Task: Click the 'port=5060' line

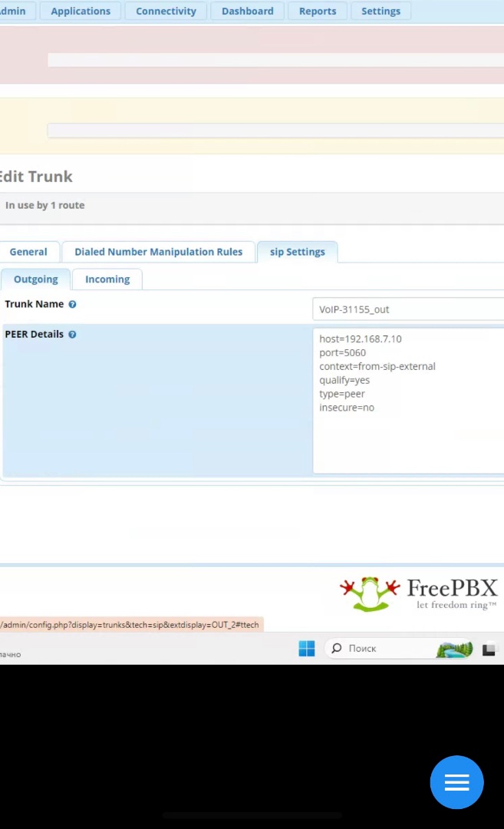Action: coord(342,352)
